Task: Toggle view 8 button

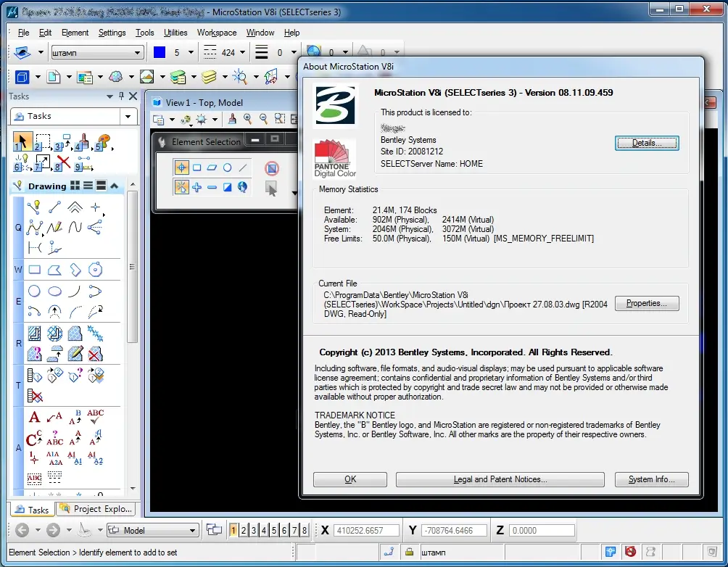Action: click(x=305, y=530)
